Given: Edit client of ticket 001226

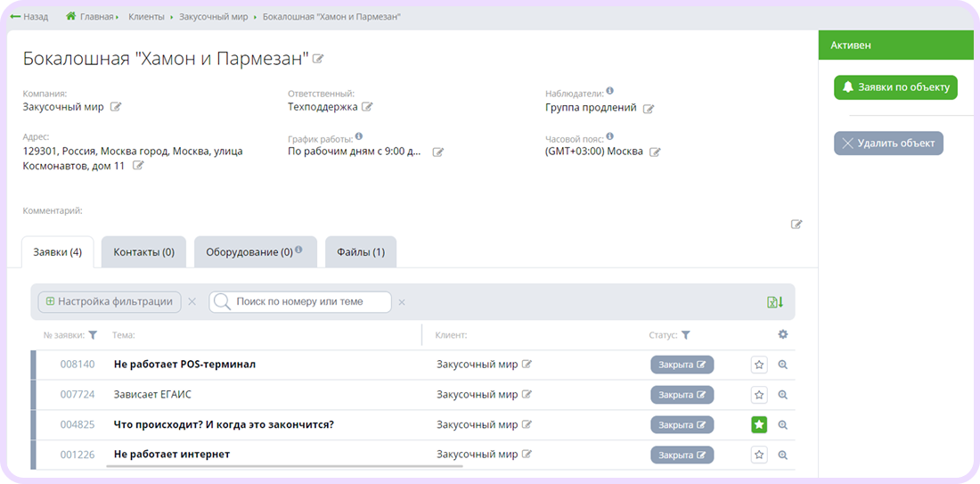Looking at the screenshot, I should click(x=527, y=455).
